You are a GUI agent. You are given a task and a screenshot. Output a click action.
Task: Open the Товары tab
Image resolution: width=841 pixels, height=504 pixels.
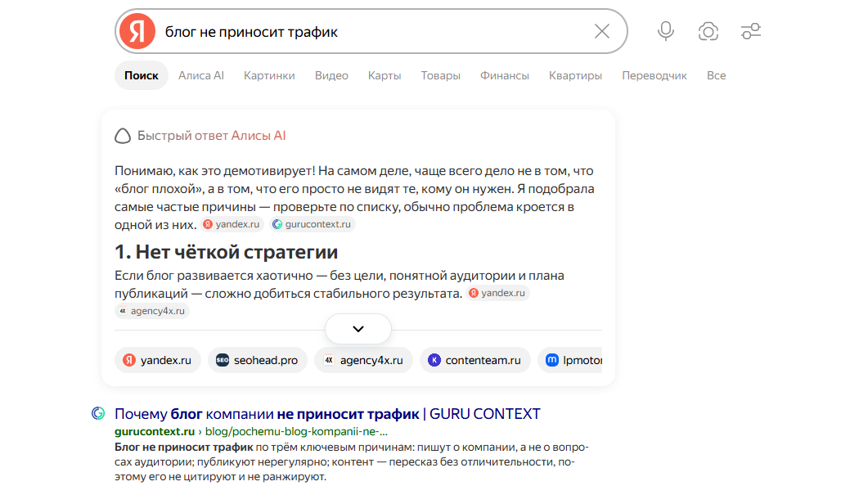pos(440,75)
